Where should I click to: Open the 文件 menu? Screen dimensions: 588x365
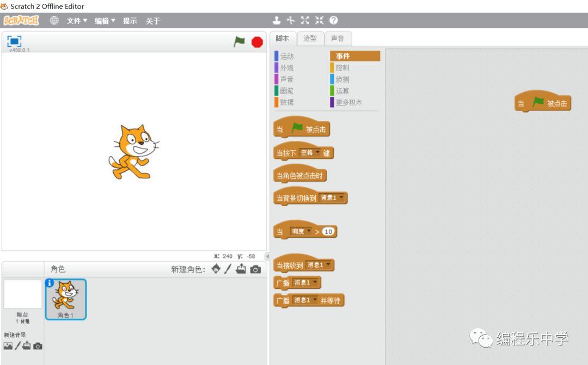[77, 21]
